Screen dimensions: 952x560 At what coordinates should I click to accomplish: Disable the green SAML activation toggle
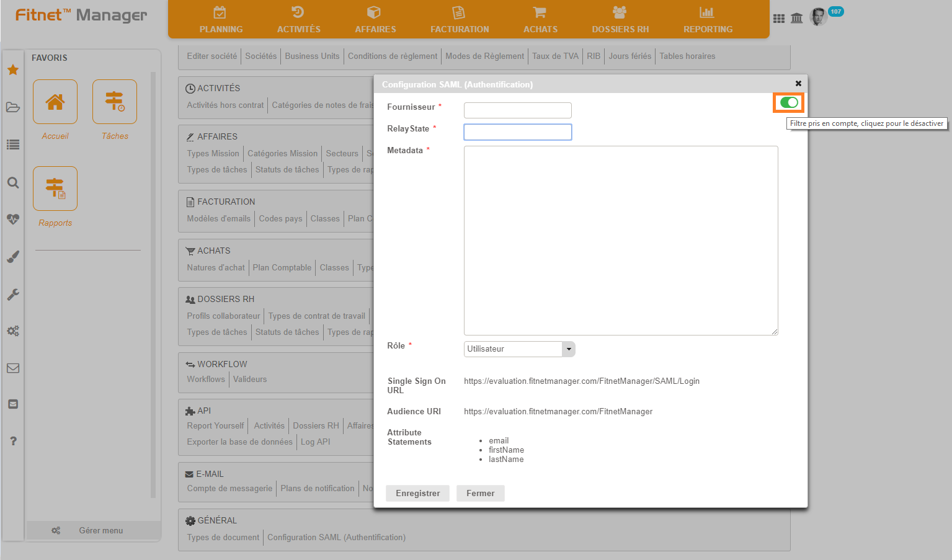(x=788, y=102)
